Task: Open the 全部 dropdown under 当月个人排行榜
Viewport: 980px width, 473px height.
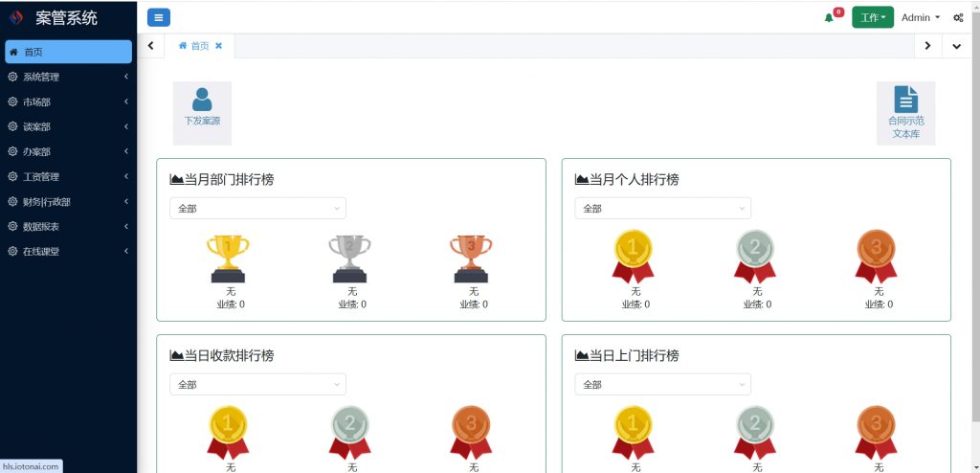Action: 662,209
